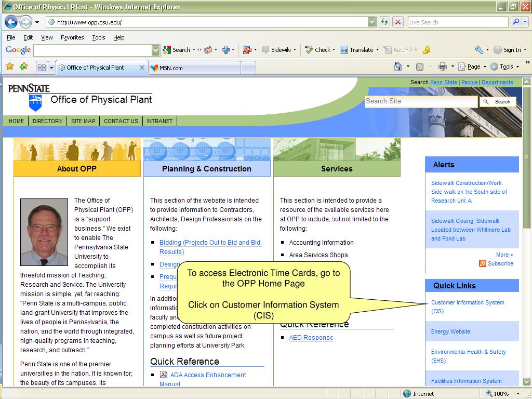This screenshot has height=399, width=532.
Task: Click the orange RSS Subscribe icon
Action: click(x=483, y=263)
